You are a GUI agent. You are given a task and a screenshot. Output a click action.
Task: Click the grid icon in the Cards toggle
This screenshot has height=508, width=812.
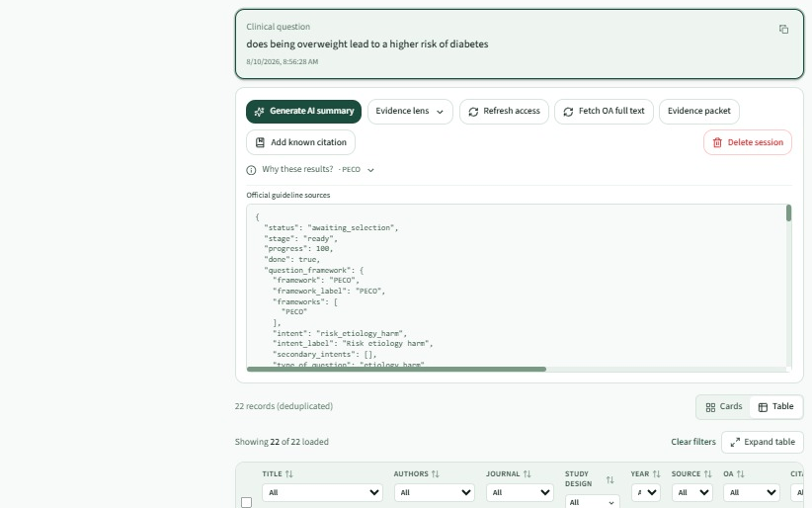tap(710, 407)
